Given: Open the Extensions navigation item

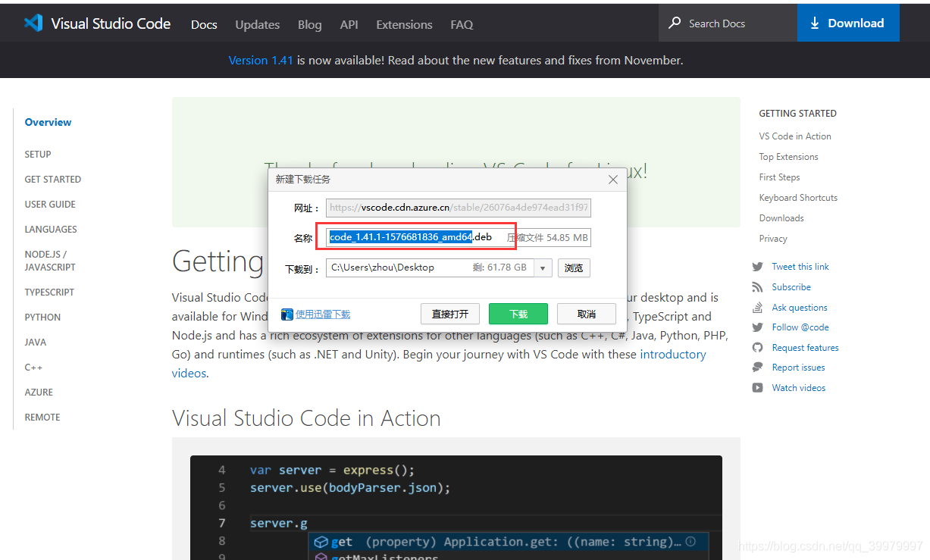Looking at the screenshot, I should 404,24.
